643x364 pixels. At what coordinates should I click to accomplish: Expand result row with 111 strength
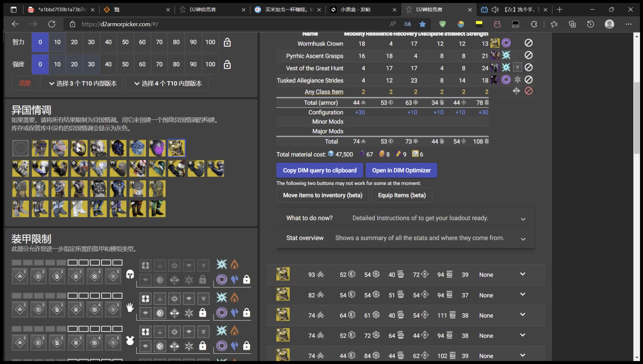(x=522, y=315)
